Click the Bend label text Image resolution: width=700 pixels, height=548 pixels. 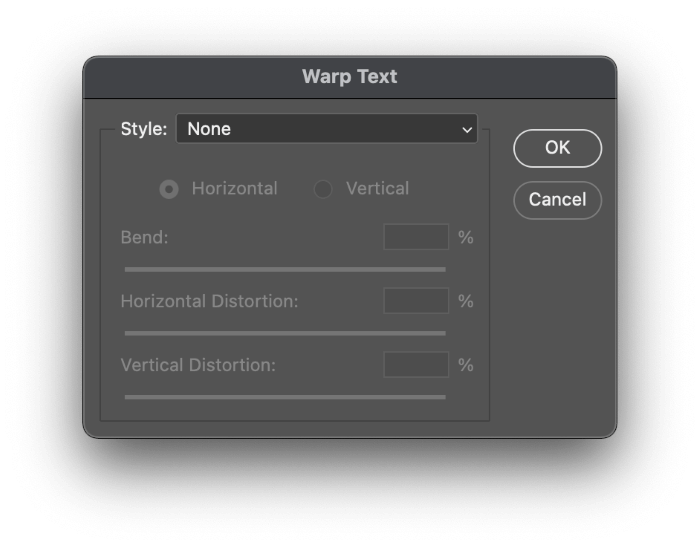click(x=144, y=238)
